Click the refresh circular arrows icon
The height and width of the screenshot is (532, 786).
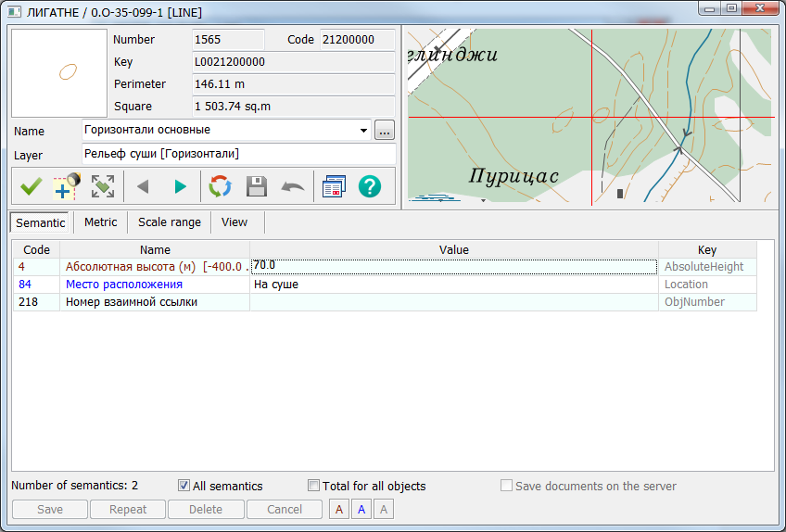click(220, 186)
